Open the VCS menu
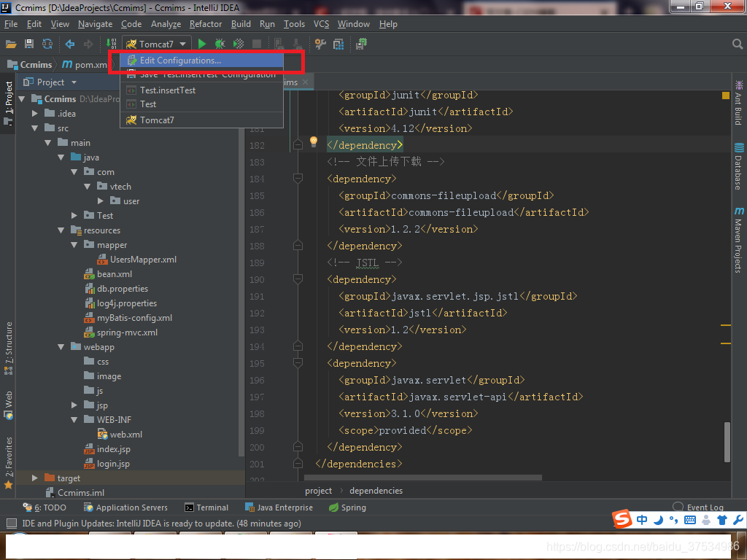The width and height of the screenshot is (747, 560). point(321,24)
